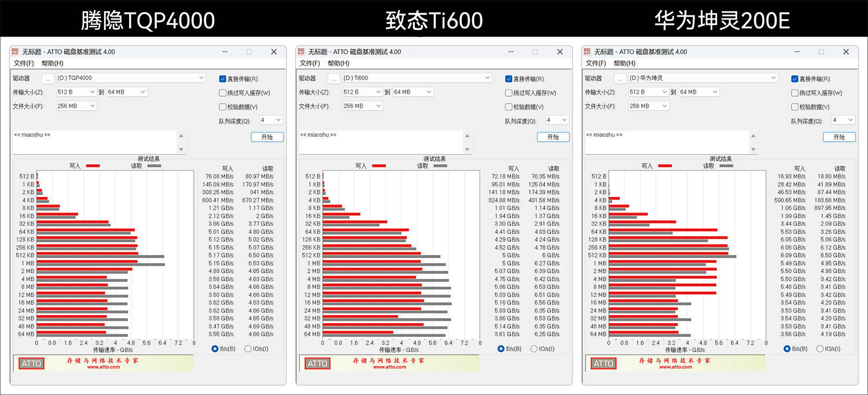
Task: Toggle 直接传输(R) checkbox in Ti600 window
Action: click(x=509, y=79)
